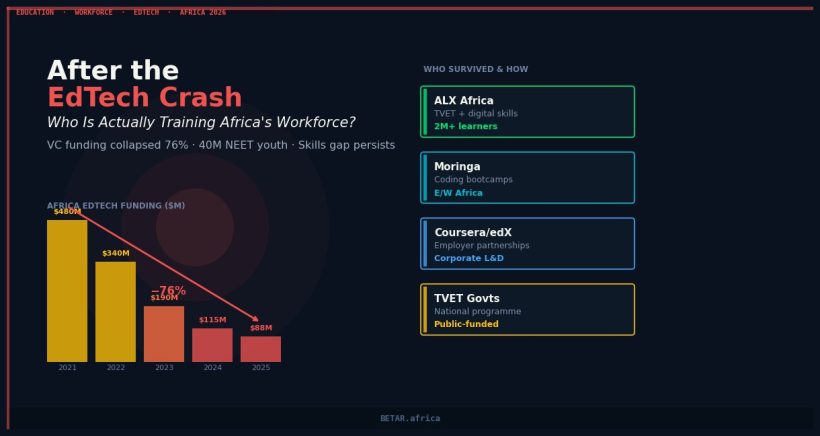Screen dimensions: 820x436
Task: Click the 'WHO SURVIVED & HOW' heading
Action: pos(475,69)
